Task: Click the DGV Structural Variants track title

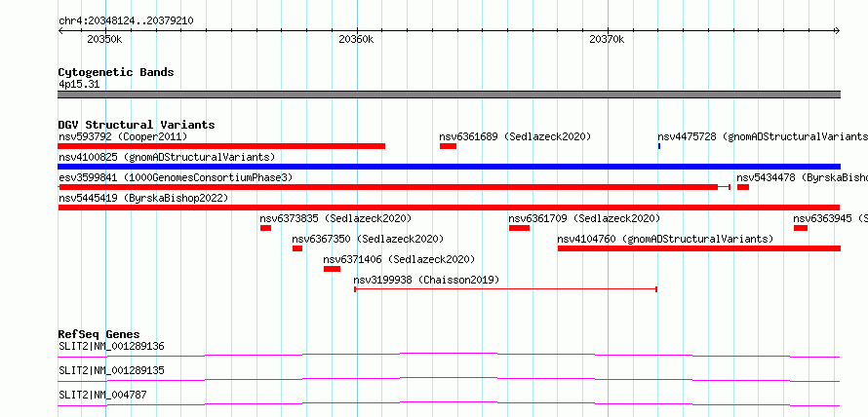Action: [x=137, y=125]
